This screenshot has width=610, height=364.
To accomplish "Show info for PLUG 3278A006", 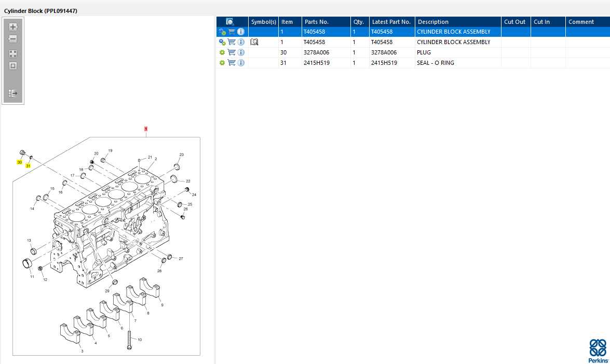I will 241,52.
